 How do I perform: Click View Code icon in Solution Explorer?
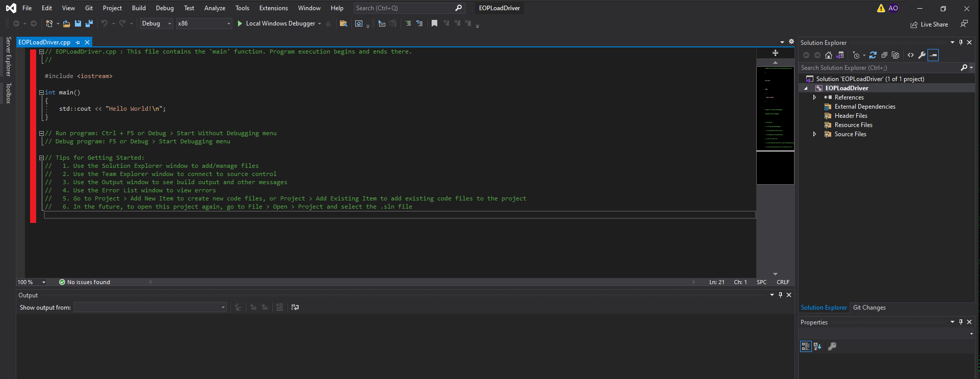pos(911,55)
